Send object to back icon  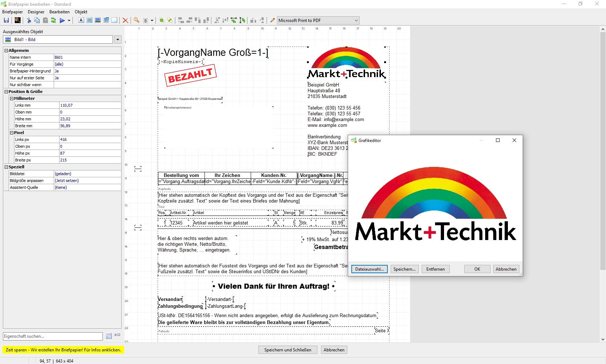pyautogui.click(x=170, y=21)
